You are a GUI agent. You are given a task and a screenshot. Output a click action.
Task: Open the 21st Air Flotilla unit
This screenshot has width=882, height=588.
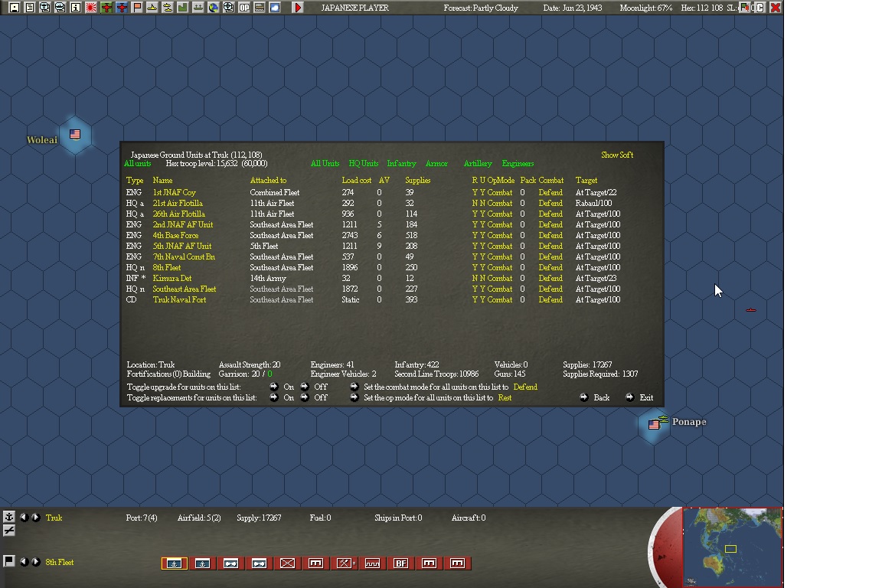pos(178,203)
